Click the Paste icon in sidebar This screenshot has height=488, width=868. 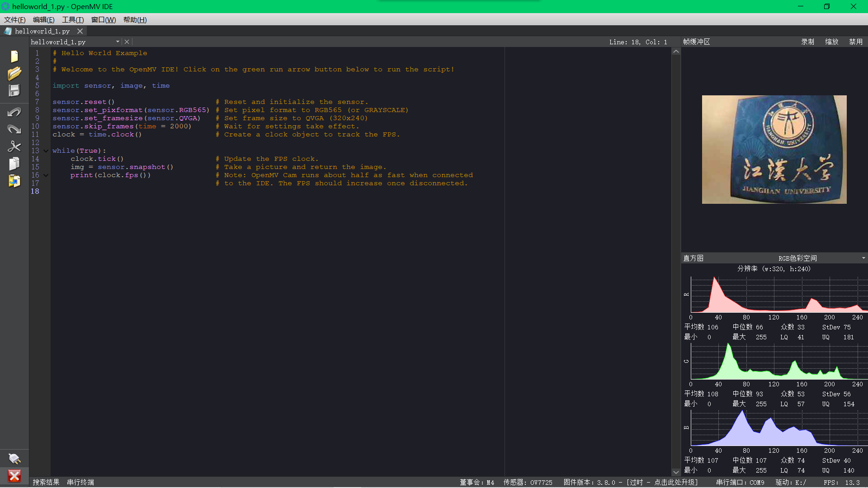[14, 181]
